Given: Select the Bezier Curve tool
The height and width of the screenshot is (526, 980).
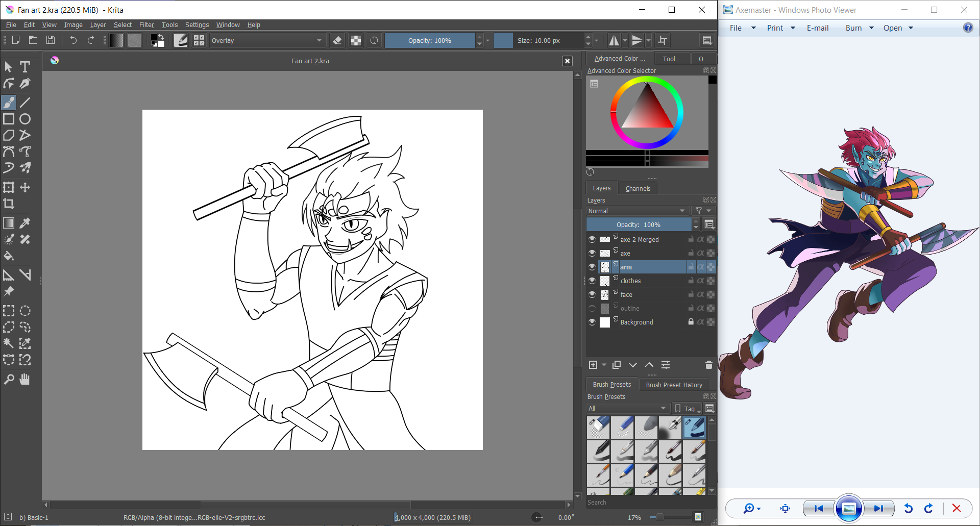Looking at the screenshot, I should coord(9,152).
